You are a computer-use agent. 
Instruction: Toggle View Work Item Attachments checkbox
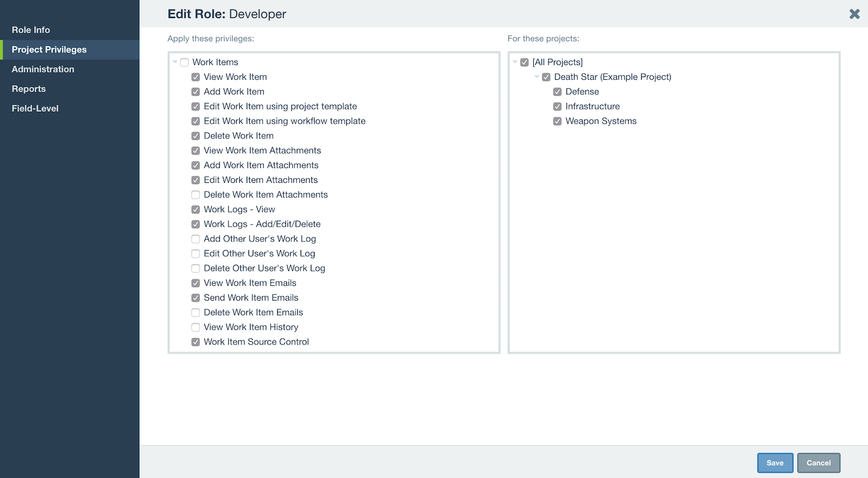196,150
